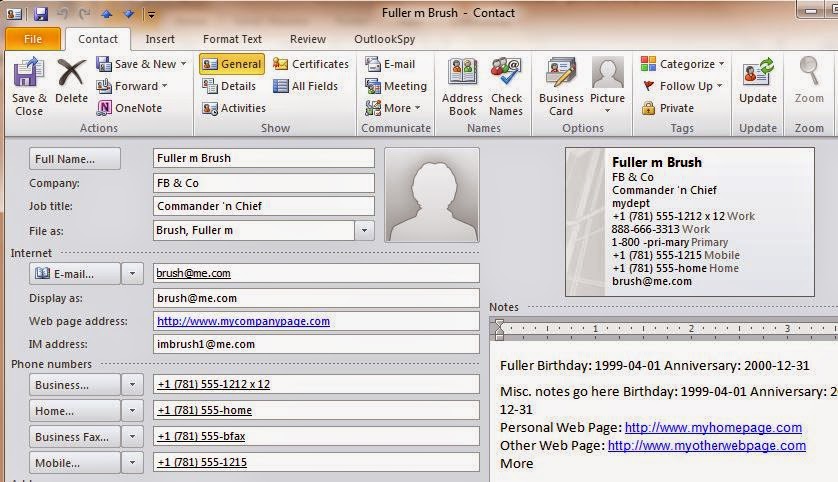
Task: Click the Save & Close icon
Action: pyautogui.click(x=29, y=87)
